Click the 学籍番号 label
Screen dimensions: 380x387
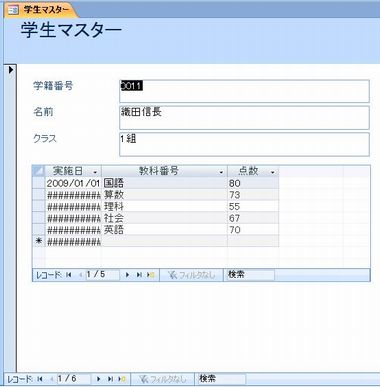[x=53, y=86]
